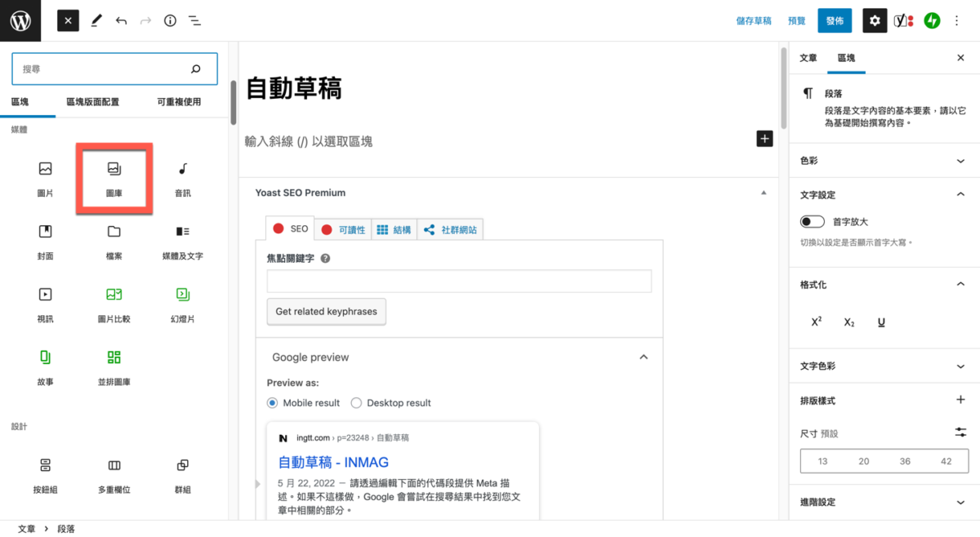980x537 pixels.
Task: Click the 焦點關鍵字 input field
Action: tap(459, 282)
